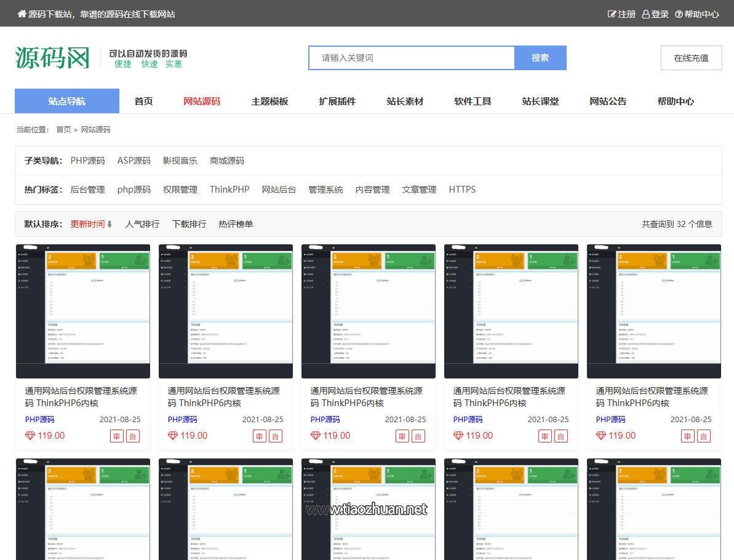
Task: Click the 审 badge on the second card
Action: pyautogui.click(x=260, y=436)
